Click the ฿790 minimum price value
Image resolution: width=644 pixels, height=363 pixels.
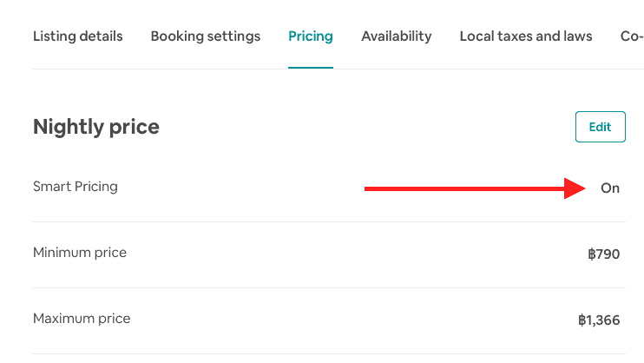(604, 254)
